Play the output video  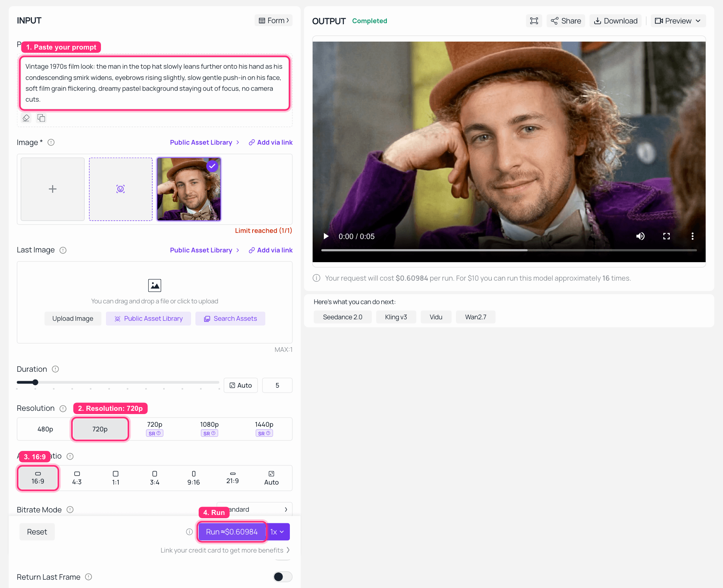pyautogui.click(x=326, y=236)
